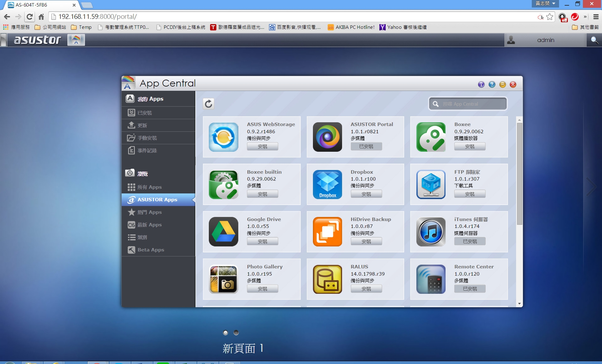The image size is (602, 364).
Task: Select 所有 Apps in the sidebar
Action: click(158, 187)
